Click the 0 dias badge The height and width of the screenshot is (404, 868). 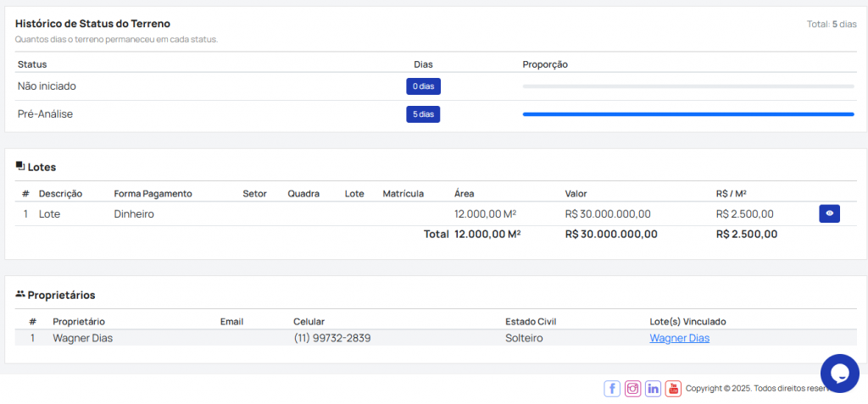pyautogui.click(x=423, y=86)
